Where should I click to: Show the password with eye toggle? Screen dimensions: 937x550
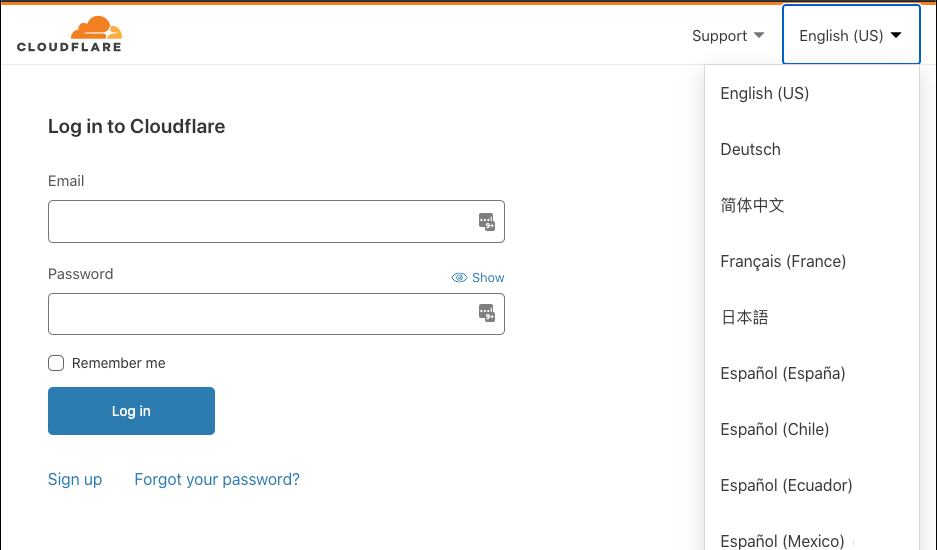pyautogui.click(x=478, y=278)
